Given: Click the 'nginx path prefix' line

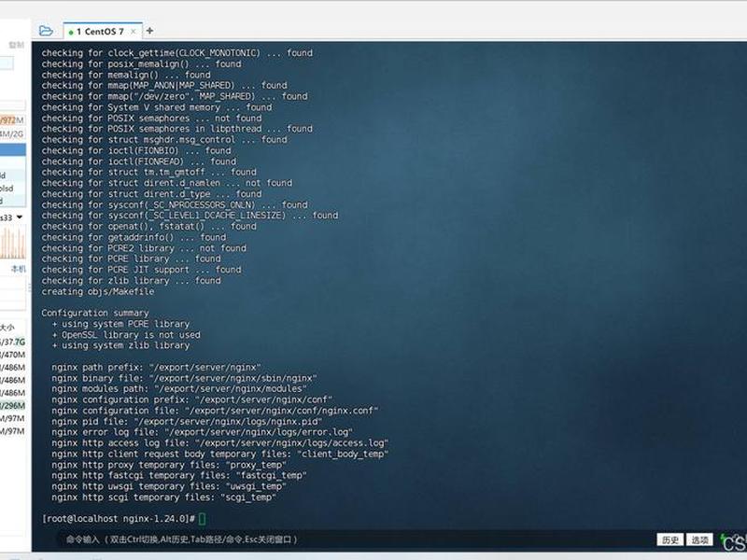Looking at the screenshot, I should tap(156, 367).
